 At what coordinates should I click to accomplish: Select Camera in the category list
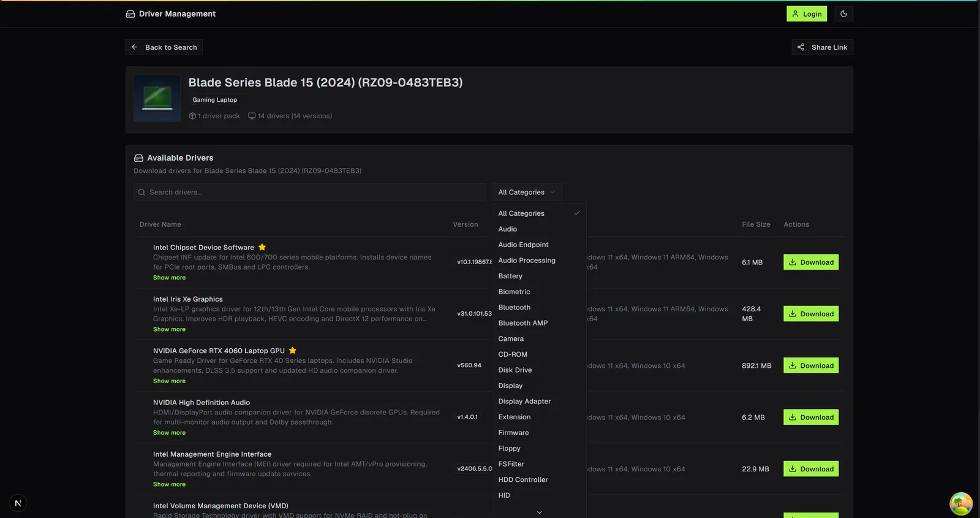click(539, 338)
